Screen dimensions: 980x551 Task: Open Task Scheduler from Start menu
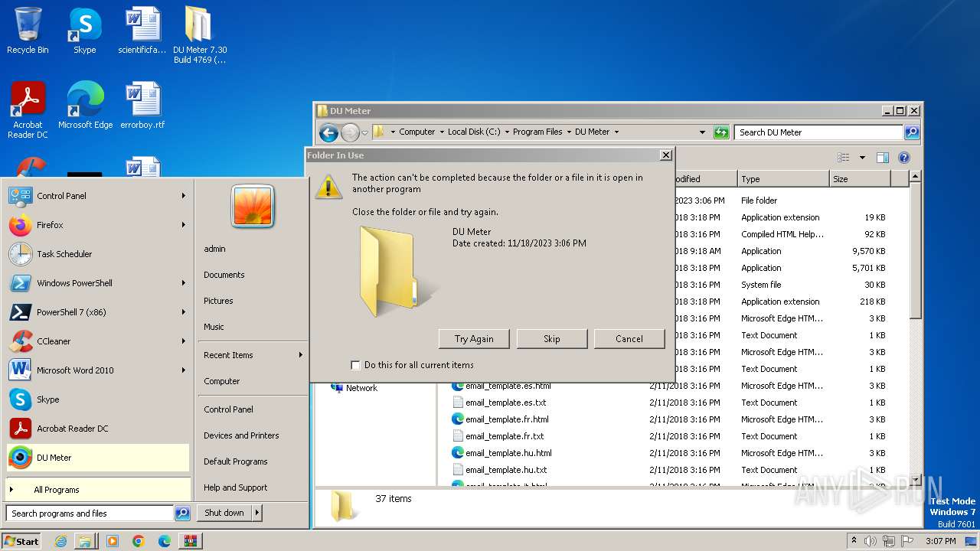(98, 254)
